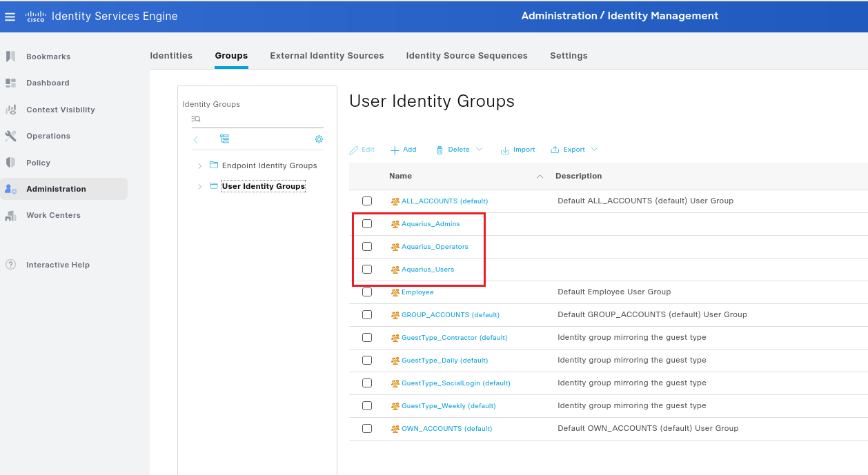The width and height of the screenshot is (868, 475).
Task: Click the Edit button
Action: coord(362,150)
